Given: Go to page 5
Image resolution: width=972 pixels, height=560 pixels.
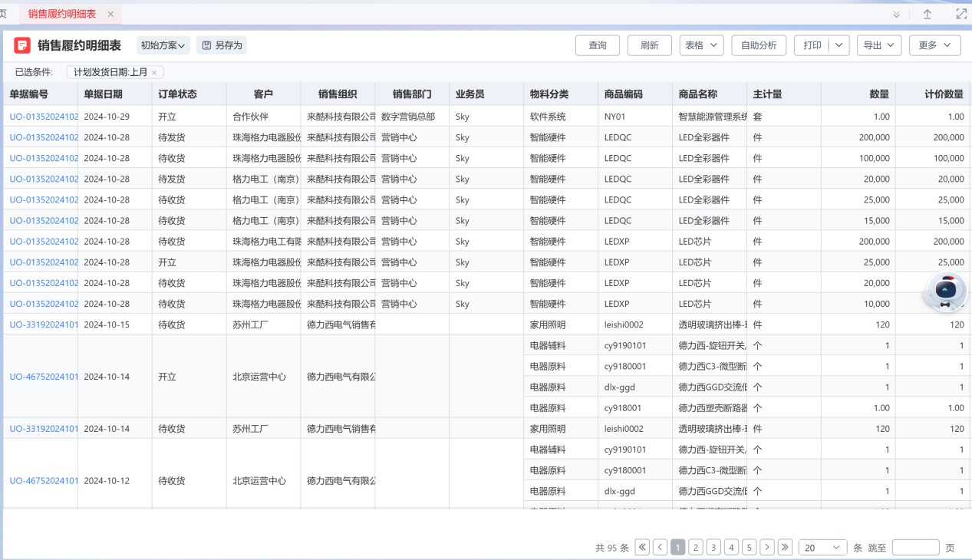Looking at the screenshot, I should tap(750, 547).
